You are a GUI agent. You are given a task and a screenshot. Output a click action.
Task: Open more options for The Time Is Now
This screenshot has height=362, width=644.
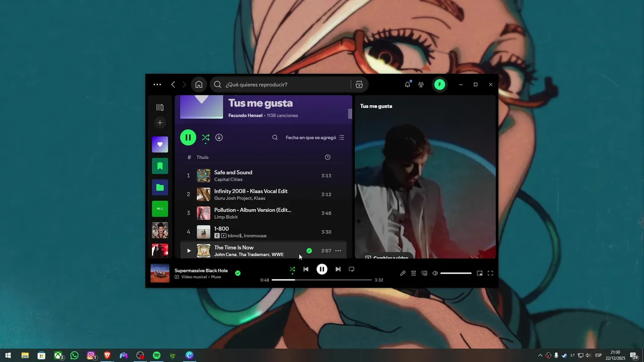click(x=338, y=251)
